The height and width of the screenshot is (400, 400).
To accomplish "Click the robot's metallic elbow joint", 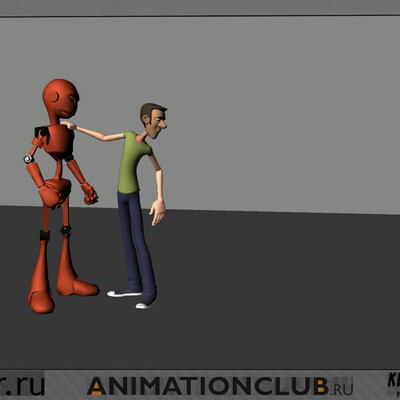I will [28, 159].
